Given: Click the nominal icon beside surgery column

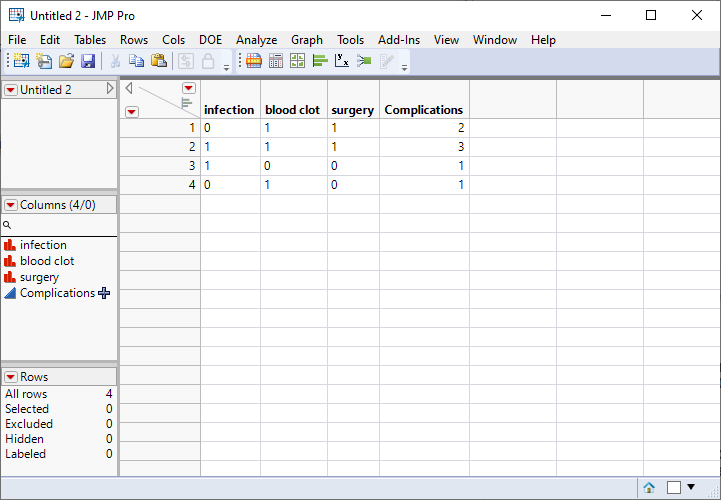Looking at the screenshot, I should (x=10, y=277).
